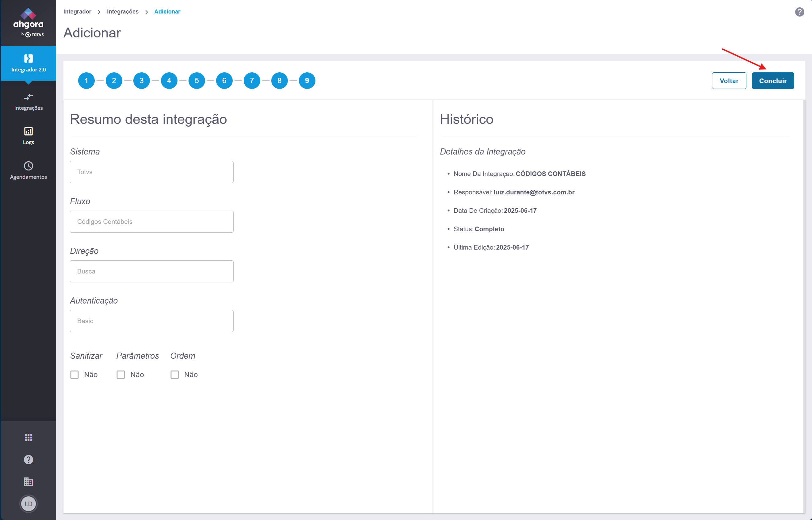Select wizard step 9
Viewport: 812px width, 520px height.
307,81
